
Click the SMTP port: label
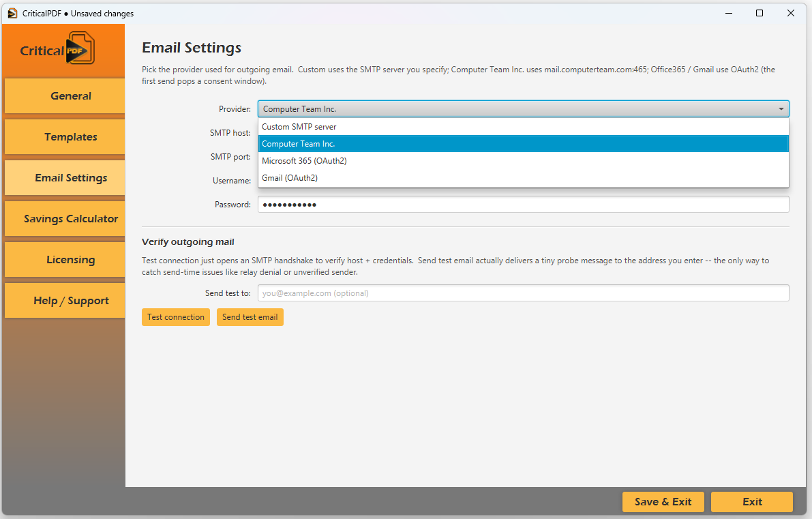click(230, 157)
